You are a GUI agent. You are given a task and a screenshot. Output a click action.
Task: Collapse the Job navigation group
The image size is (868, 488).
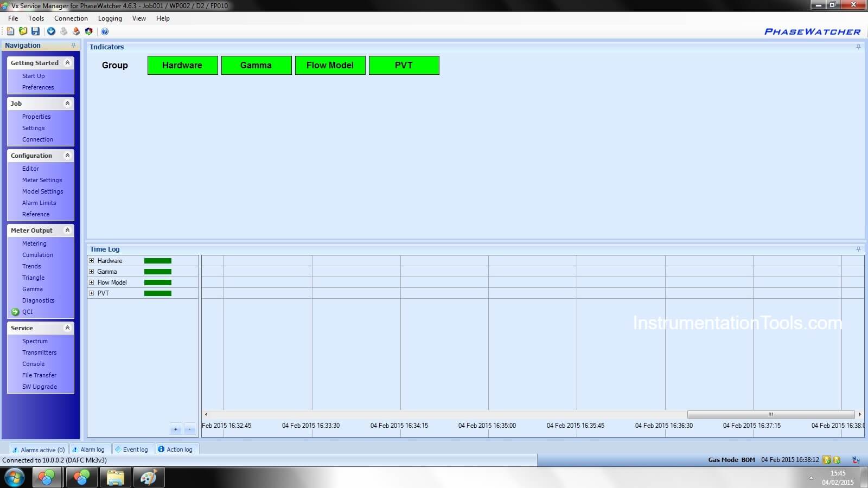(x=67, y=104)
